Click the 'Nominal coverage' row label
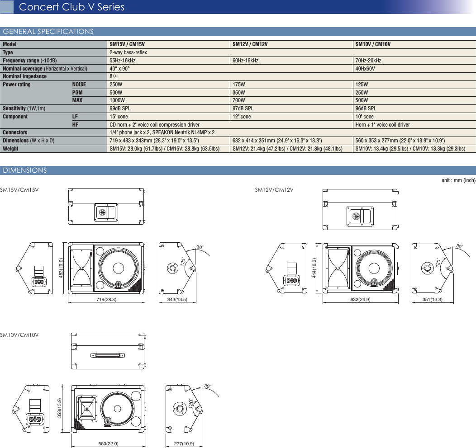 45,69
